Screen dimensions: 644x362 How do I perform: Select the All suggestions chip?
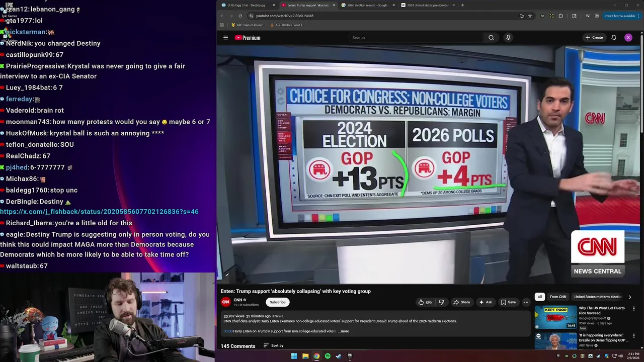click(x=540, y=297)
